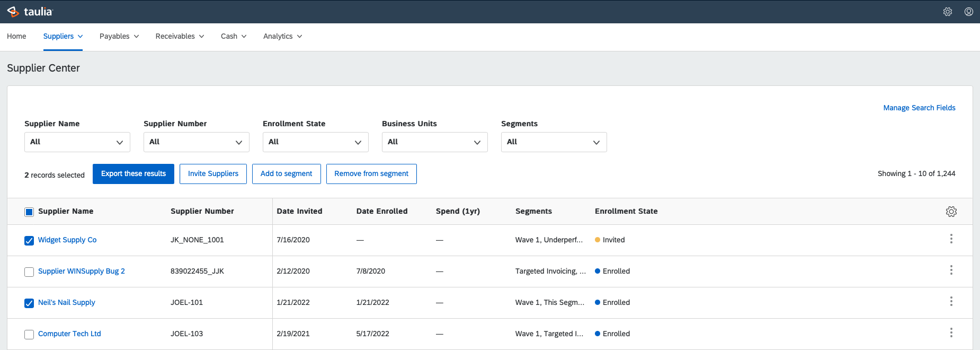Image resolution: width=980 pixels, height=350 pixels.
Task: Open the Business Units filter dropdown
Action: pos(435,142)
